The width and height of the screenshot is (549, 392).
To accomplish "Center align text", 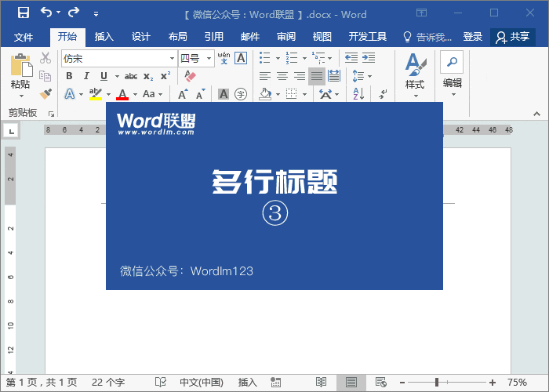I will click(282, 76).
